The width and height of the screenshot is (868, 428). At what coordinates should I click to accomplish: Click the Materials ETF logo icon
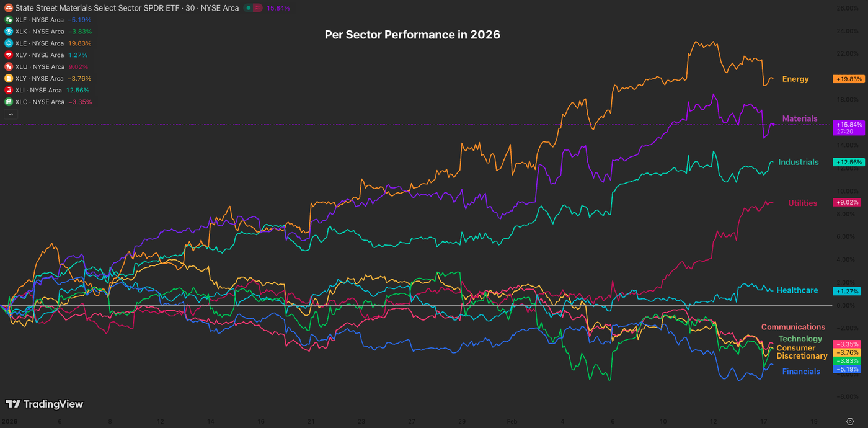click(9, 8)
